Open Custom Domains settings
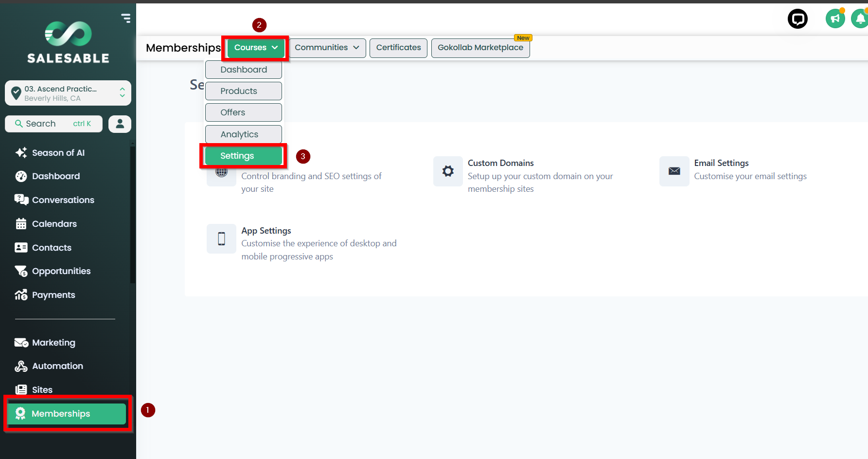Screen dimensions: 868x459 501,163
